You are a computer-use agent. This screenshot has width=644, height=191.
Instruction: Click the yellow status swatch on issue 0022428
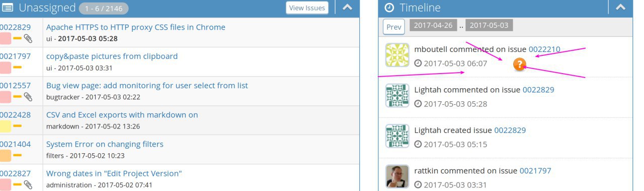tap(5, 126)
